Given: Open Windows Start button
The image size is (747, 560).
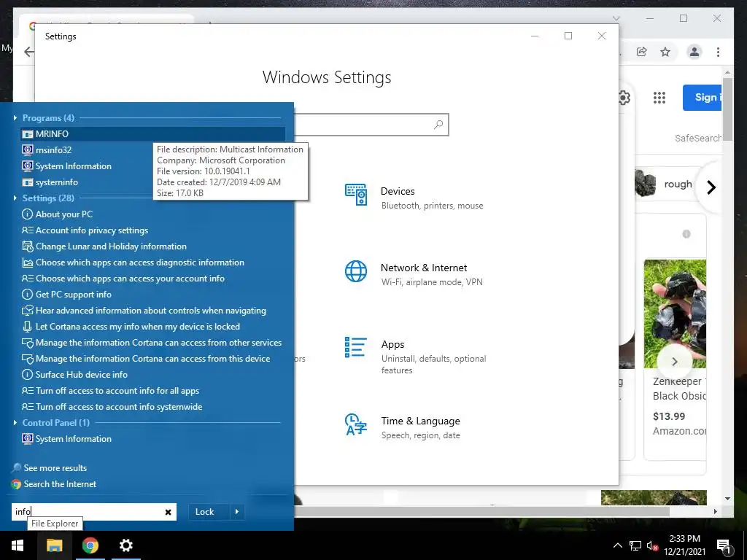Looking at the screenshot, I should click(x=18, y=545).
